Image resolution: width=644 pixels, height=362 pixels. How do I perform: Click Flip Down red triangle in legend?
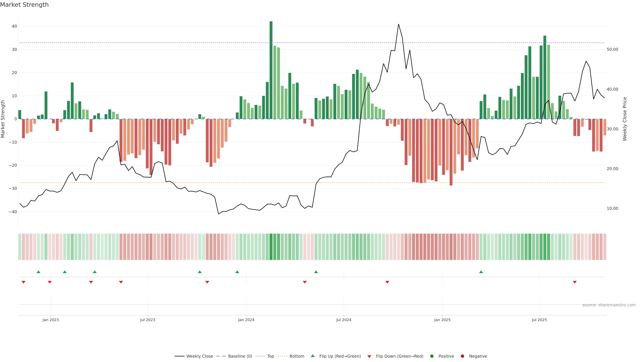tap(369, 356)
